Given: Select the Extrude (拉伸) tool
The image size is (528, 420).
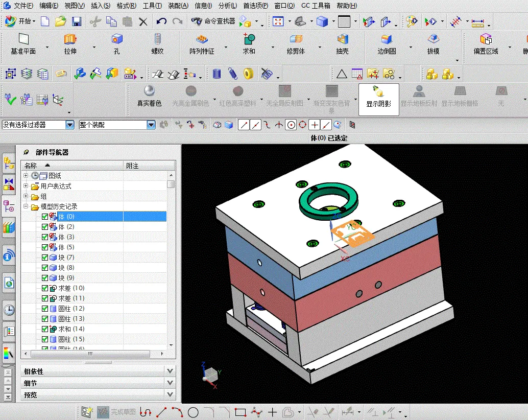Looking at the screenshot, I should point(70,44).
